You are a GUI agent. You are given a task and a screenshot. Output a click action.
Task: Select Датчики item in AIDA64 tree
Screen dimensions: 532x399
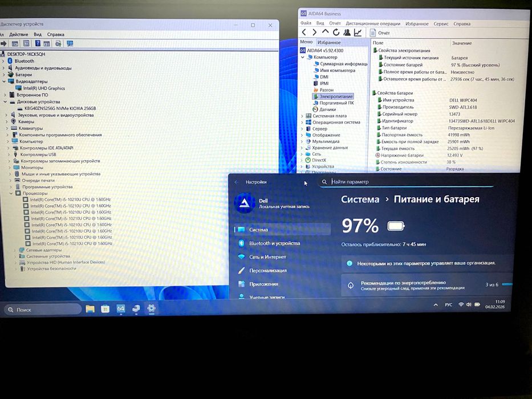pos(324,109)
